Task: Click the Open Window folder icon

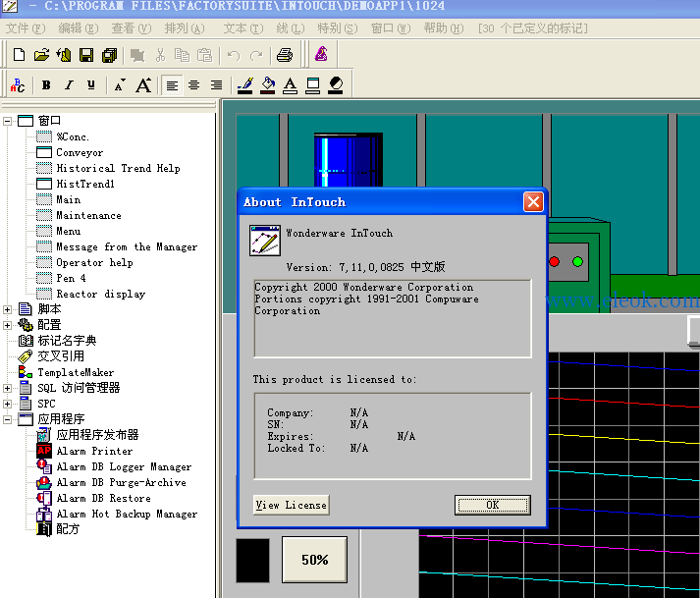Action: 41,55
